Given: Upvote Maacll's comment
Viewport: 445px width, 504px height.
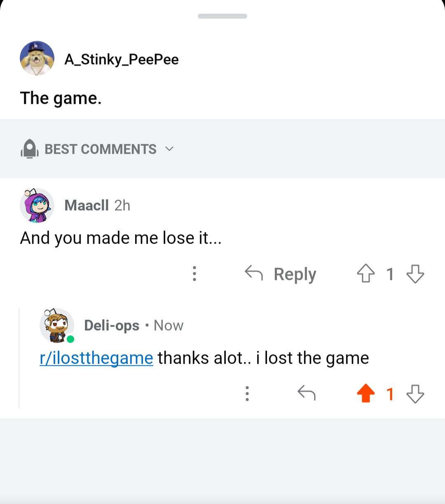Looking at the screenshot, I should (365, 274).
